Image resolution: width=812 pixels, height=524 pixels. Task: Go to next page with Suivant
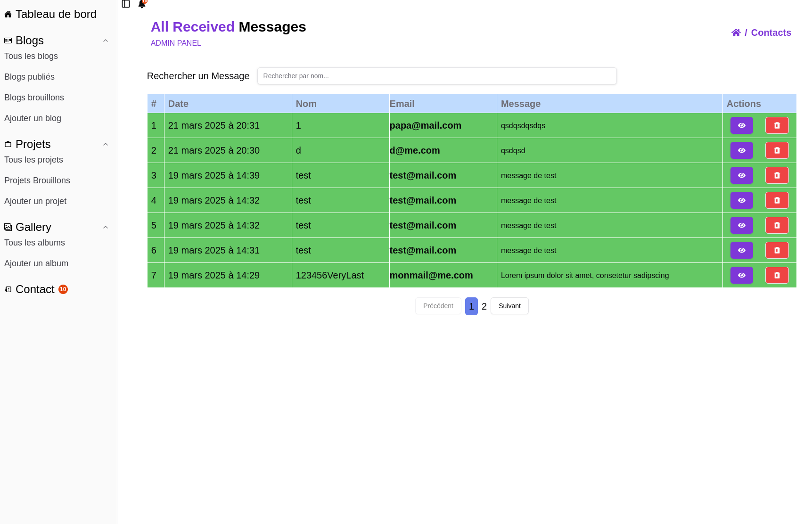point(509,306)
